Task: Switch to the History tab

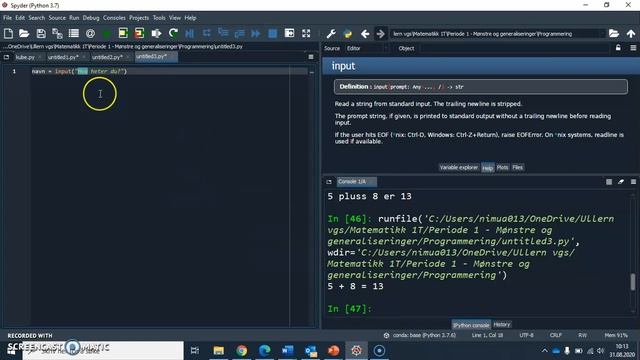Action: 502,324
